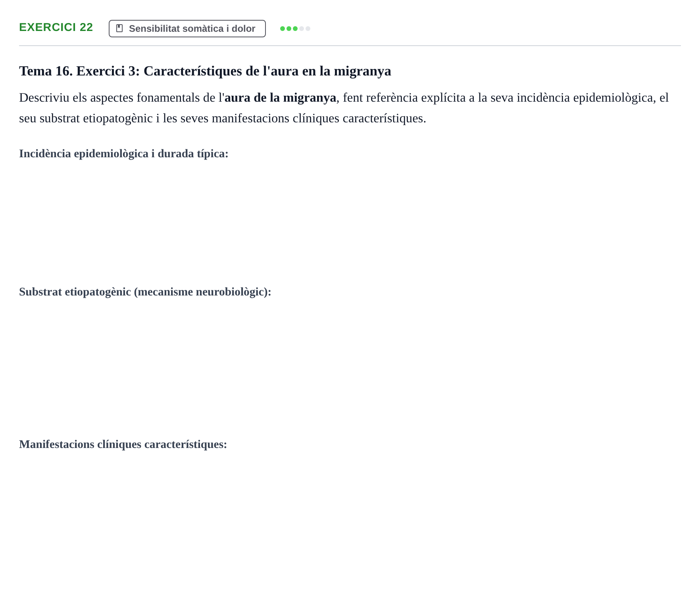Image resolution: width=700 pixels, height=610 pixels.
Task: Select the title 'Tema 16. Exercici 3' heading
Action: 205,71
